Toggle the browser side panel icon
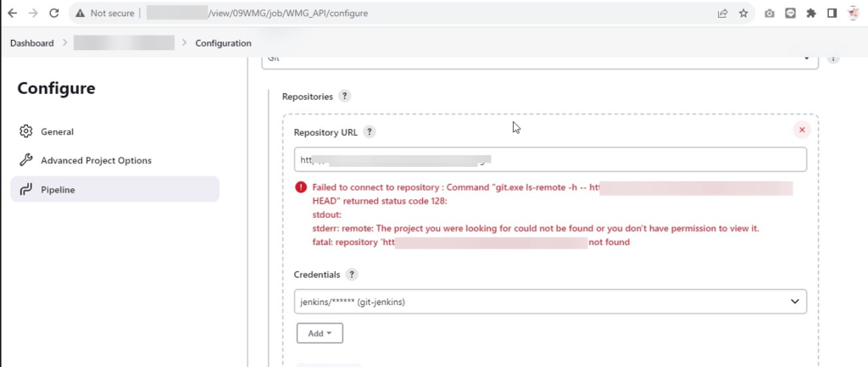Image resolution: width=868 pixels, height=367 pixels. coord(832,14)
